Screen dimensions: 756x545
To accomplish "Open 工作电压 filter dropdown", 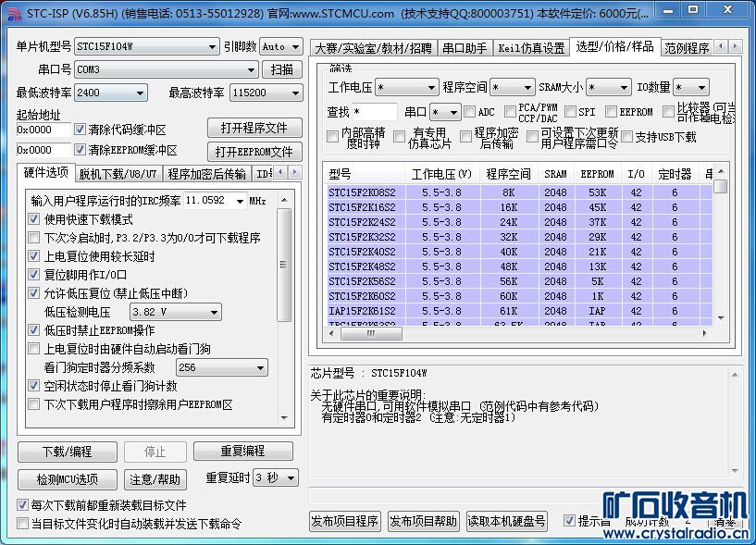I will [x=407, y=87].
